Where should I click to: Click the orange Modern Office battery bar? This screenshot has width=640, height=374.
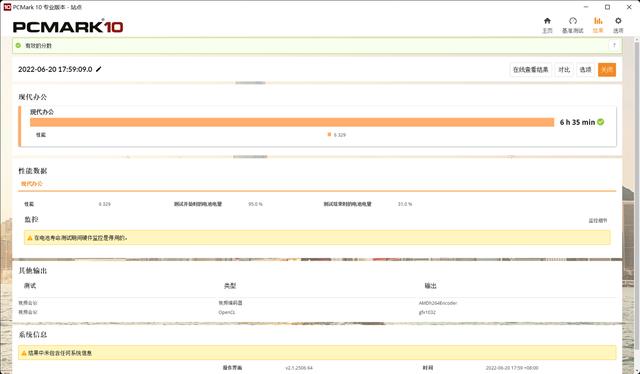[x=292, y=122]
